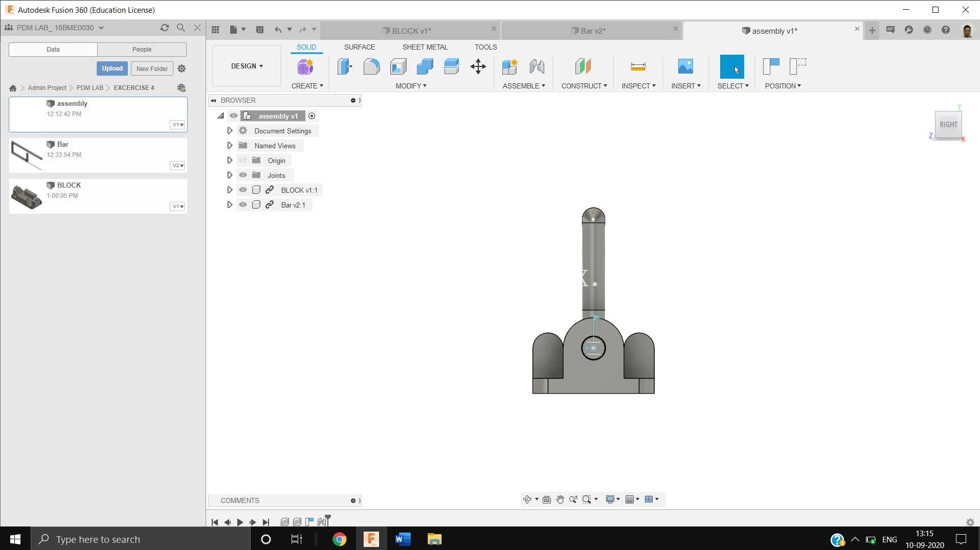The image size is (980, 550).
Task: Select the New Component create icon
Action: coord(305,66)
